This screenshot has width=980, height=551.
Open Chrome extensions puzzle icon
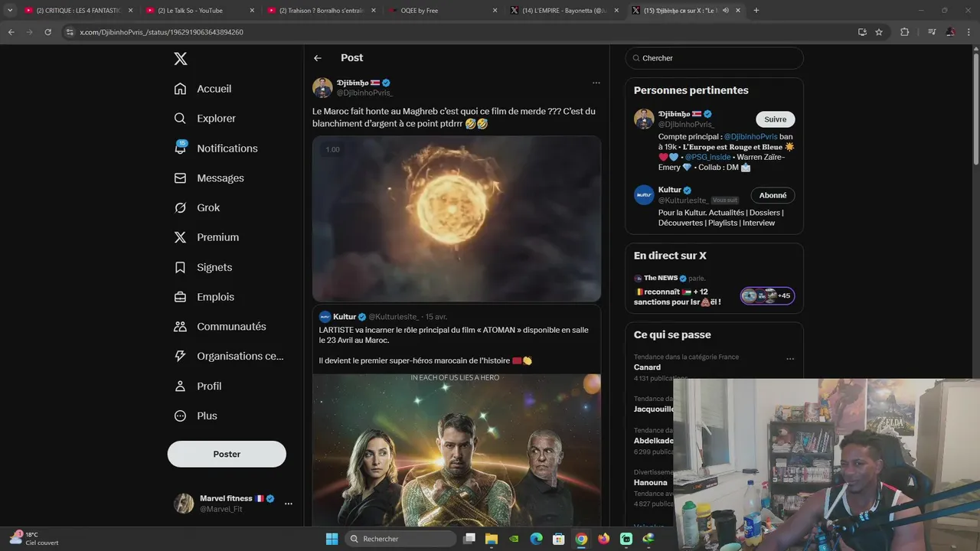(x=904, y=32)
